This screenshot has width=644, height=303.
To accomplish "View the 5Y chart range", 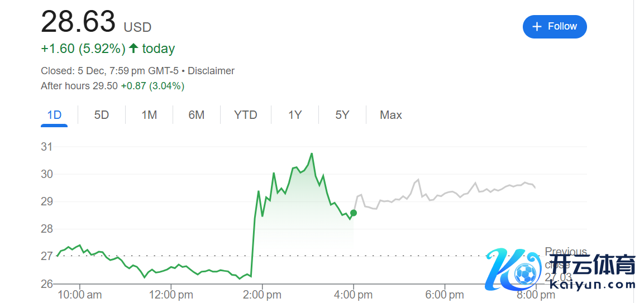I will [x=342, y=115].
